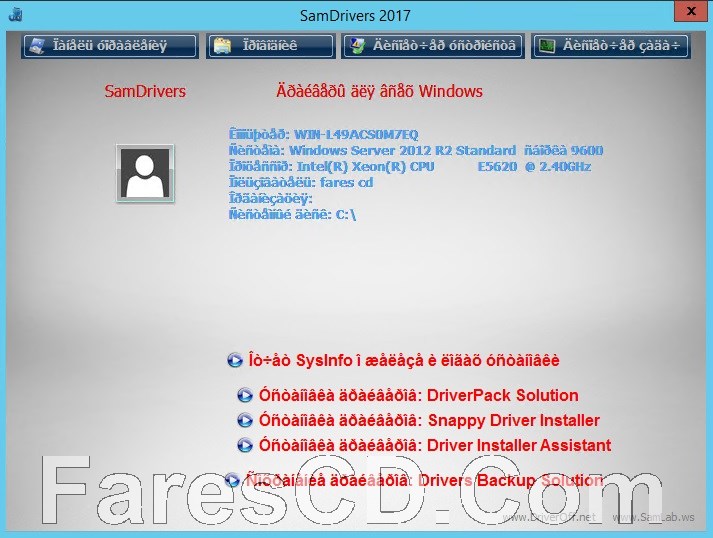Image resolution: width=713 pixels, height=538 pixels.
Task: Close the SamDrivers 2017 window
Action: click(691, 11)
